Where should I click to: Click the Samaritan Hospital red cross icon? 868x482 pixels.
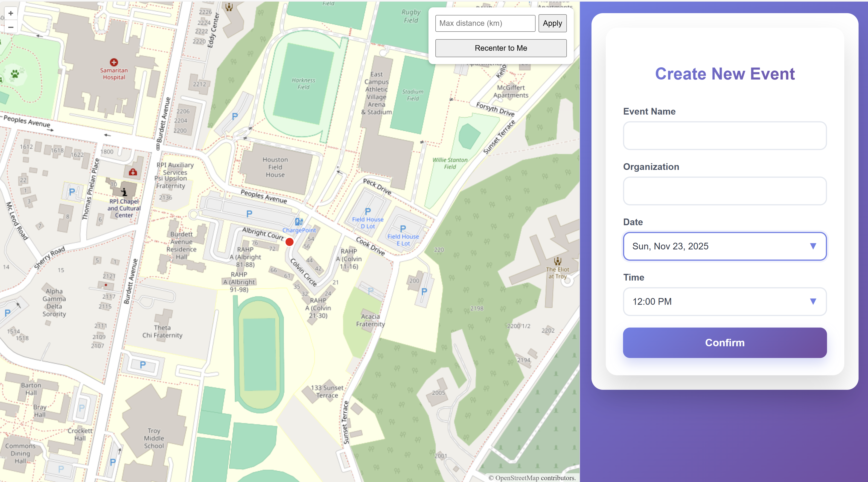pyautogui.click(x=114, y=62)
